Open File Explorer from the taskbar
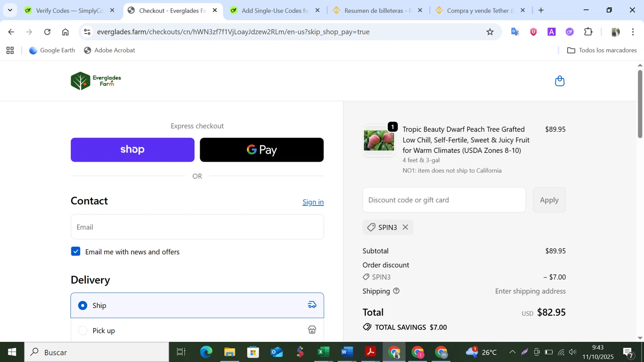The width and height of the screenshot is (644, 362). coord(230,352)
